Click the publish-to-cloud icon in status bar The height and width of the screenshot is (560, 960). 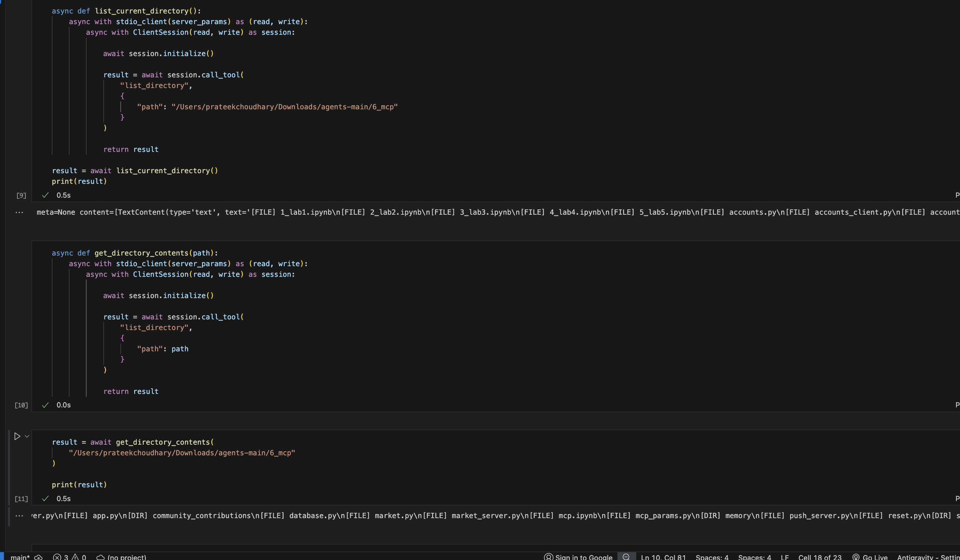pos(38,557)
